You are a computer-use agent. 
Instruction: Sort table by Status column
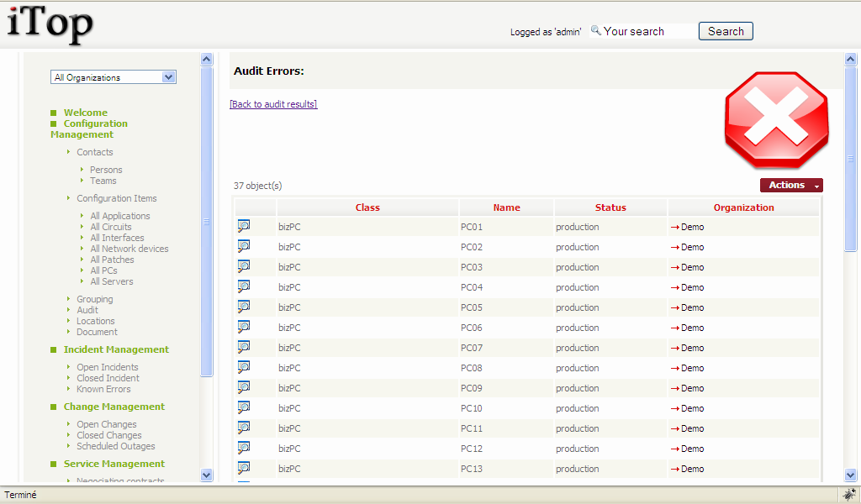click(x=610, y=207)
